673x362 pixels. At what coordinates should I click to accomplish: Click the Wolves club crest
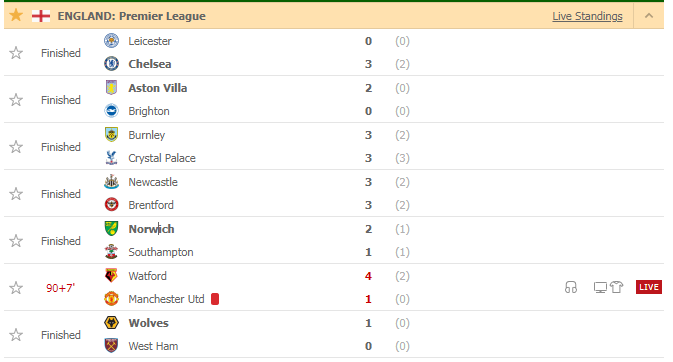112,322
